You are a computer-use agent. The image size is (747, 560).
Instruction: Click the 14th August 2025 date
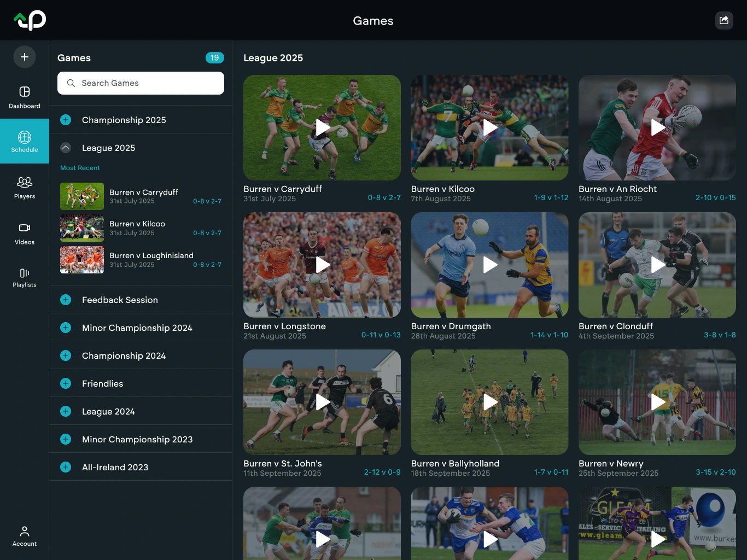[610, 199]
